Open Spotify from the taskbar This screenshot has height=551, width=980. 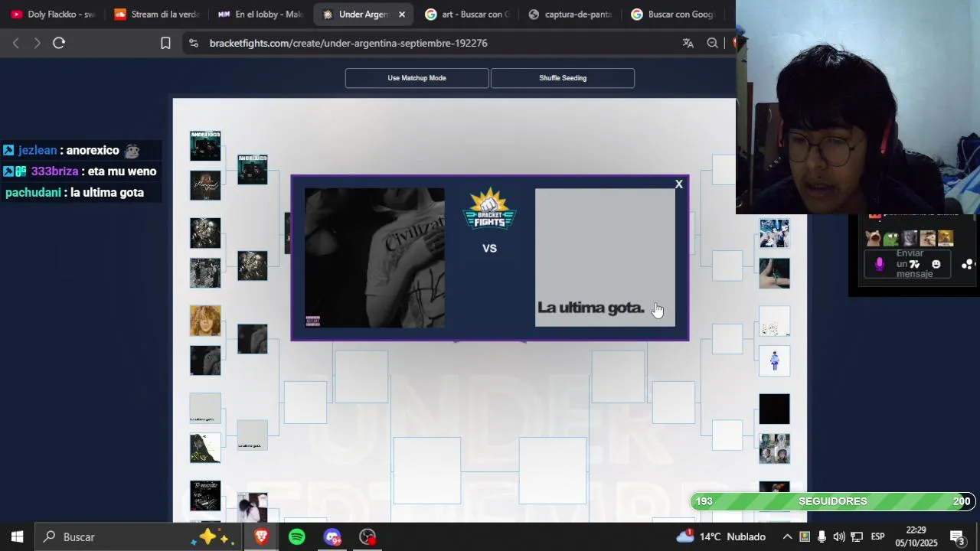point(297,537)
